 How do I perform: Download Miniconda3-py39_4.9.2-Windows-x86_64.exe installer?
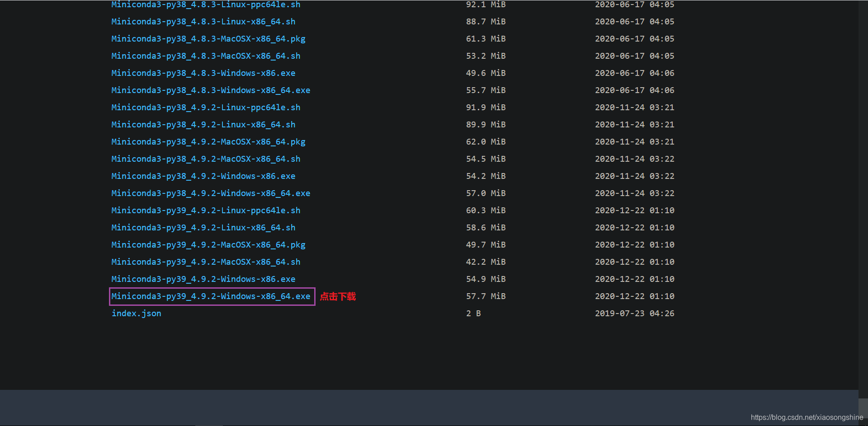point(211,296)
